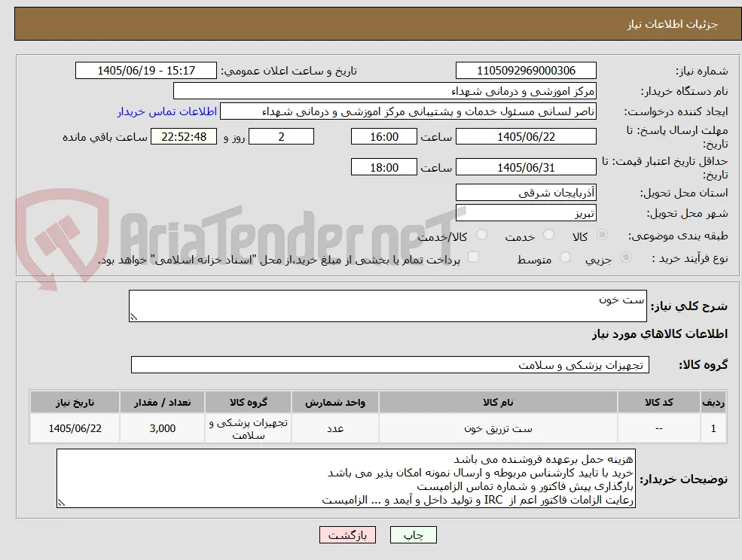The width and height of the screenshot is (742, 560).
Task: Select the جزیی purchase type radio
Action: pos(625,257)
